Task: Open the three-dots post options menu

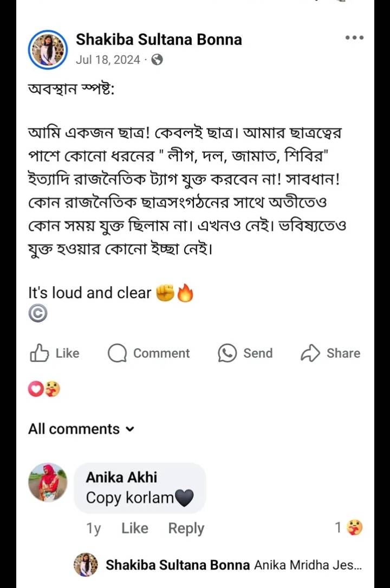Action: [x=354, y=38]
